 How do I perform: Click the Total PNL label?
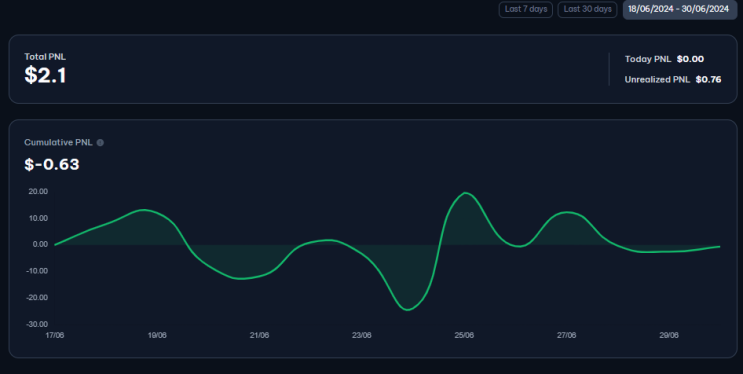click(x=45, y=56)
